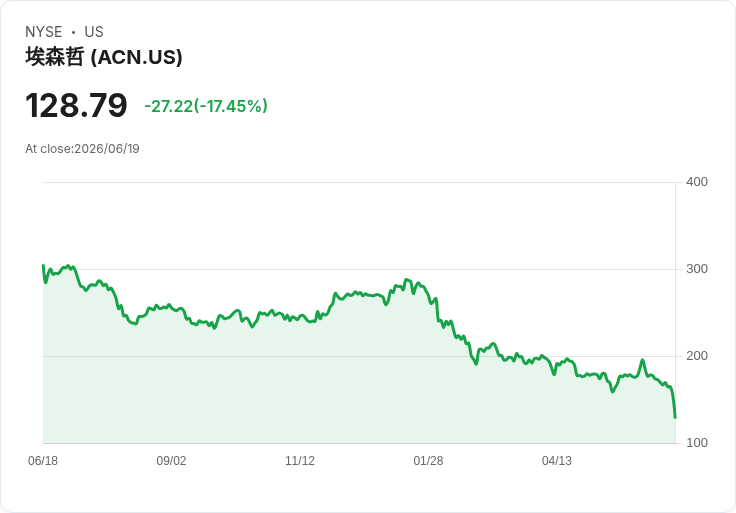Image resolution: width=736 pixels, height=513 pixels.
Task: Click the price change -27.22(-17.45%)
Action: tap(206, 106)
